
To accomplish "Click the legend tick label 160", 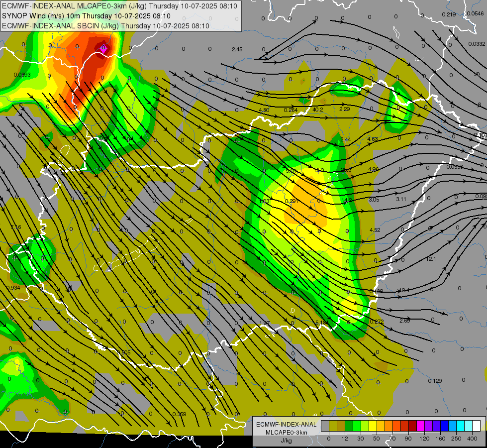I will click(440, 439).
